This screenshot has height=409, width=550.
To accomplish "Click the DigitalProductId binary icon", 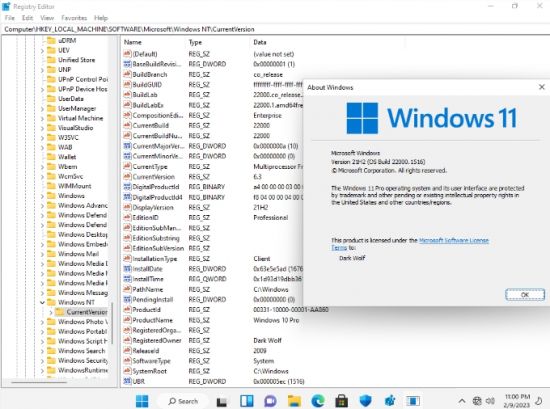I will (x=127, y=187).
